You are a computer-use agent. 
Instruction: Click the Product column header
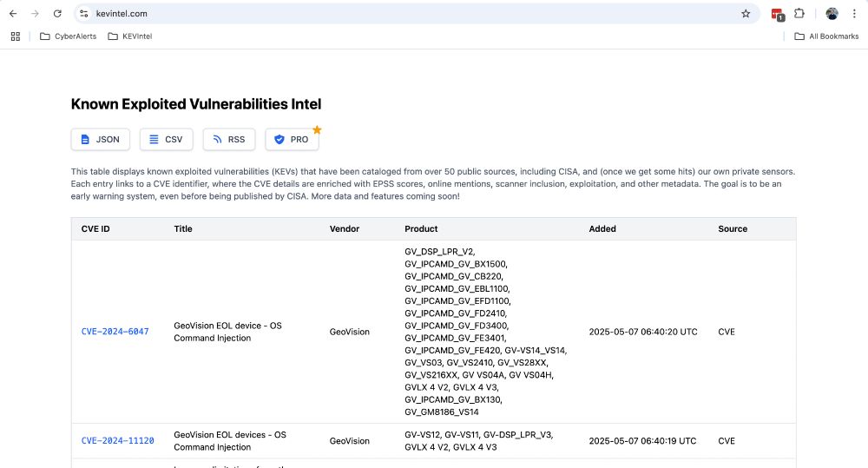tap(421, 228)
